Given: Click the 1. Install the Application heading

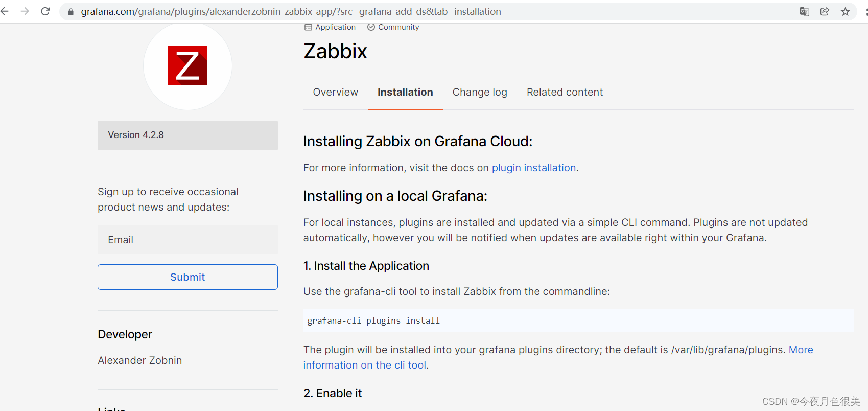Looking at the screenshot, I should point(366,266).
